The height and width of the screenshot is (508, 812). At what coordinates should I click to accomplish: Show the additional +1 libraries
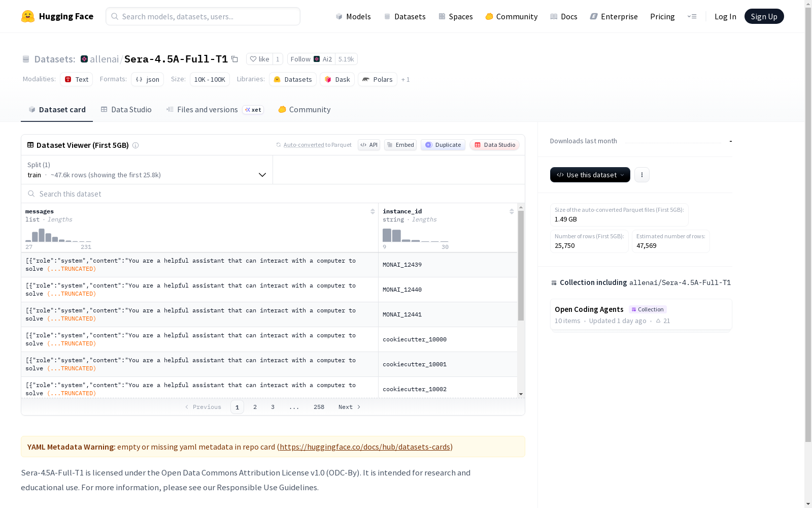tap(405, 80)
